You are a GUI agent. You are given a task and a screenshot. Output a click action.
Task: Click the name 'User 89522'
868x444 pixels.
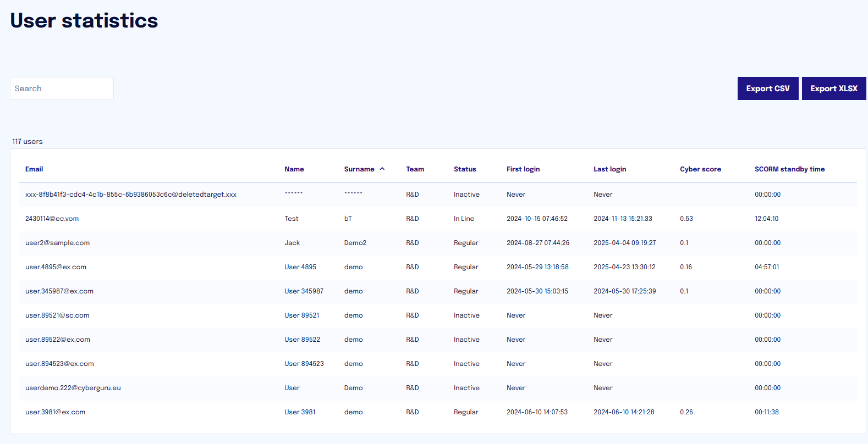coord(303,340)
